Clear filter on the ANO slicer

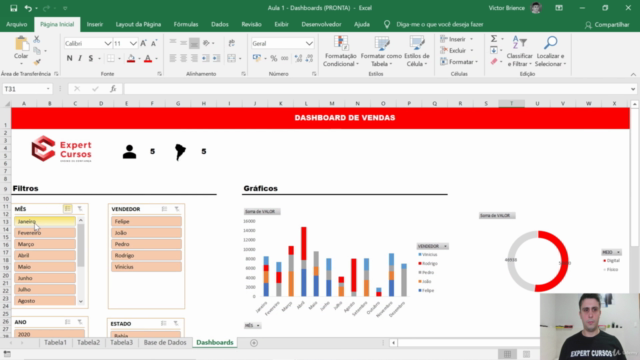click(80, 322)
